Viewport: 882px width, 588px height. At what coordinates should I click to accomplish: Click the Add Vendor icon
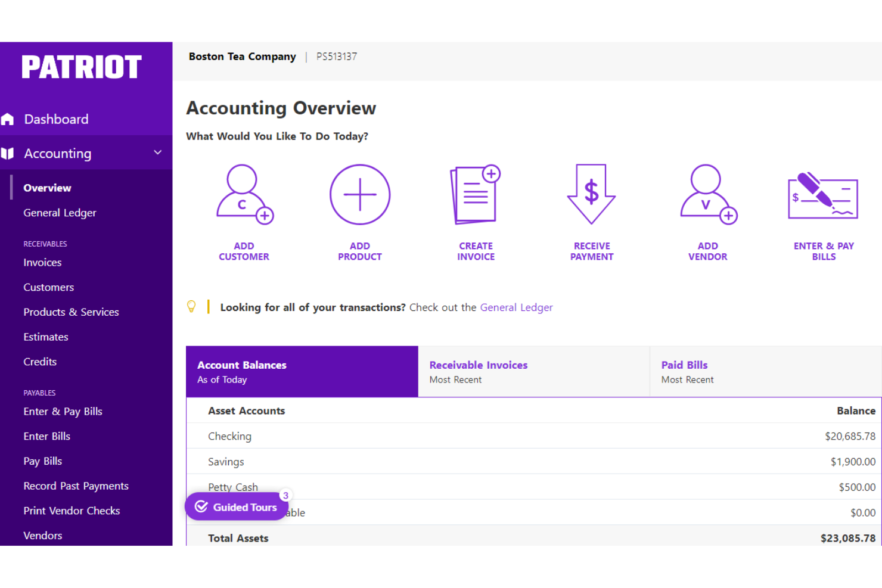pyautogui.click(x=708, y=194)
